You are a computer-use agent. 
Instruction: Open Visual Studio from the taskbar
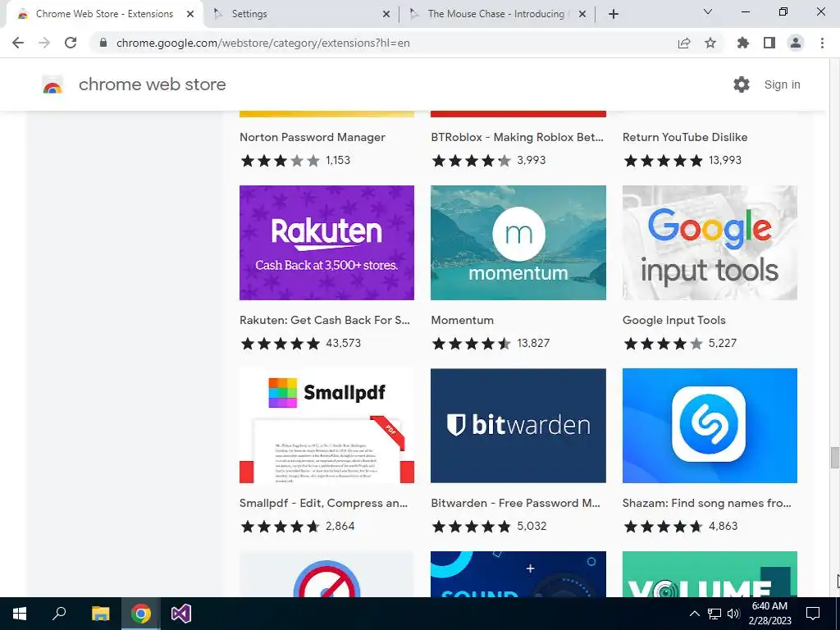point(181,614)
